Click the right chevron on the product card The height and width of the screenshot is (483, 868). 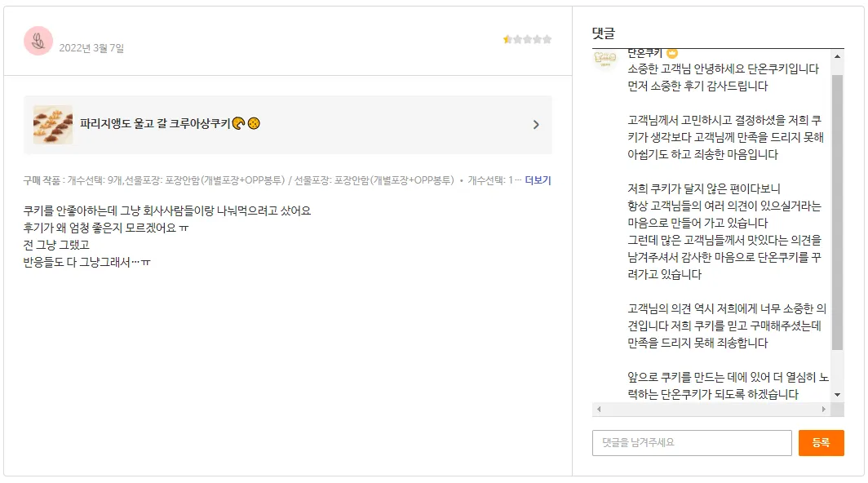coord(536,125)
